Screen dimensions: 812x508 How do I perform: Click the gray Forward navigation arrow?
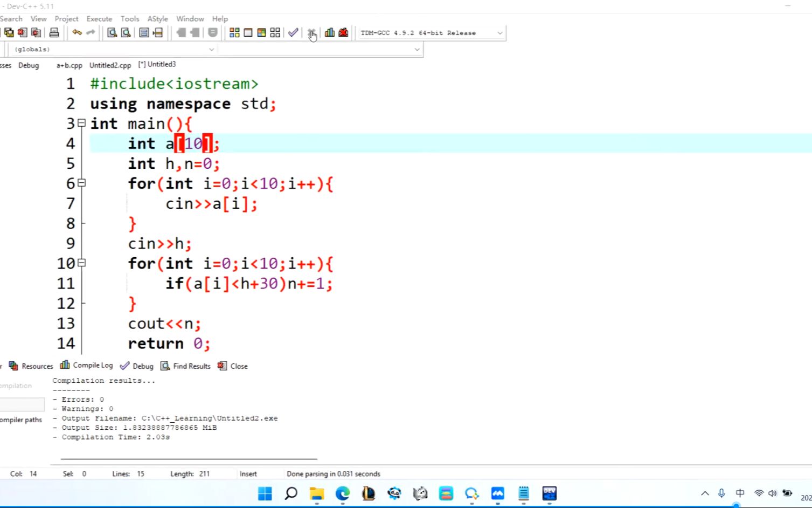(195, 33)
